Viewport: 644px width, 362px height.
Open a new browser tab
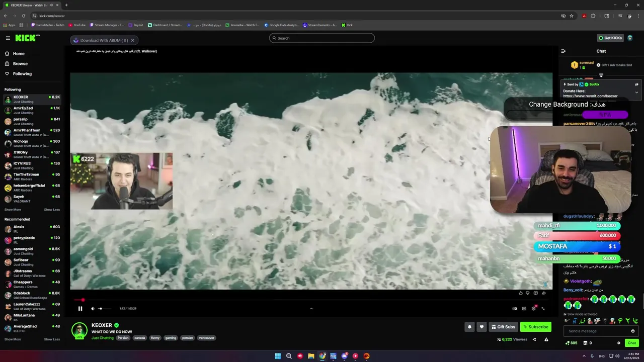point(66,5)
